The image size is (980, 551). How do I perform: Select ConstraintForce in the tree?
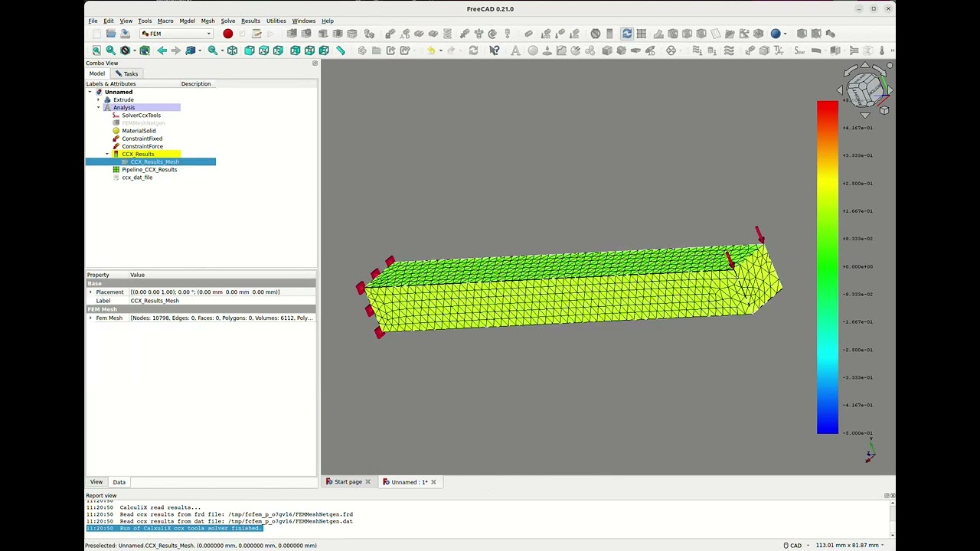pyautogui.click(x=142, y=146)
